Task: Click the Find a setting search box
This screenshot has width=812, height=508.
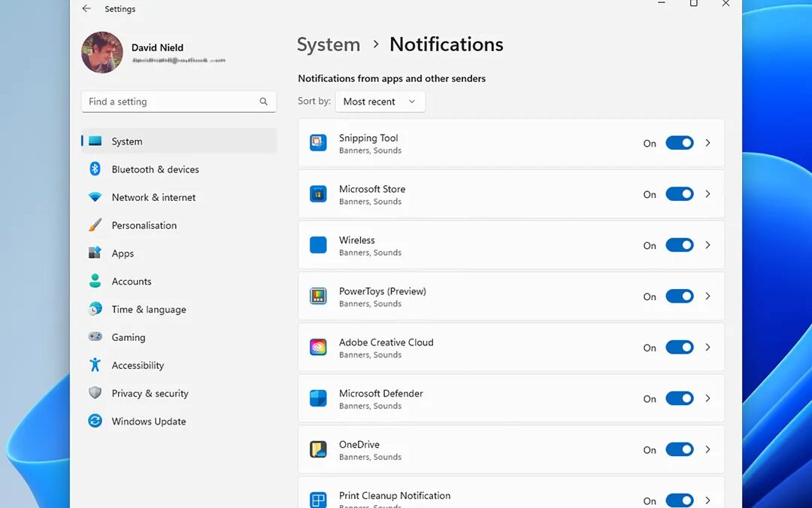Action: tap(171, 102)
